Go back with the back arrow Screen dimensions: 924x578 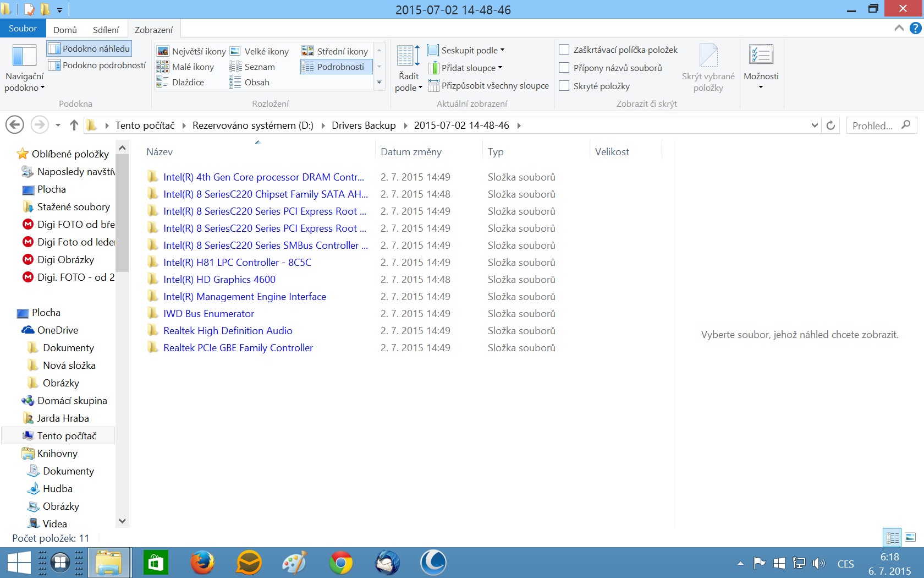tap(15, 125)
